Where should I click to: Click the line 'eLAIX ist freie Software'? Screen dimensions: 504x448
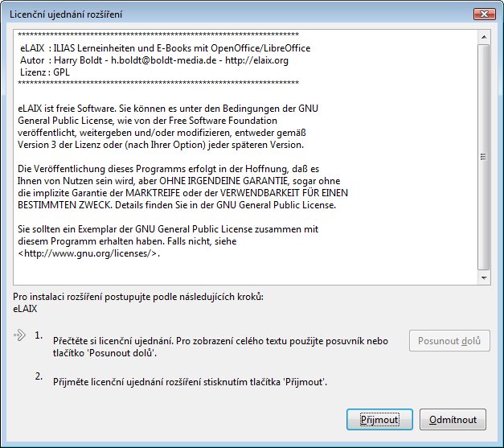(168, 109)
